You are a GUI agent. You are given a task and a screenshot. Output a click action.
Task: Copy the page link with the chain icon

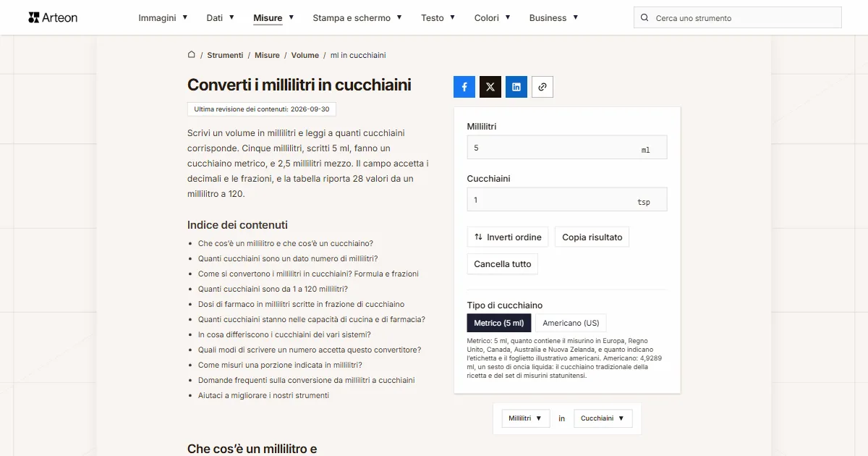pos(542,87)
